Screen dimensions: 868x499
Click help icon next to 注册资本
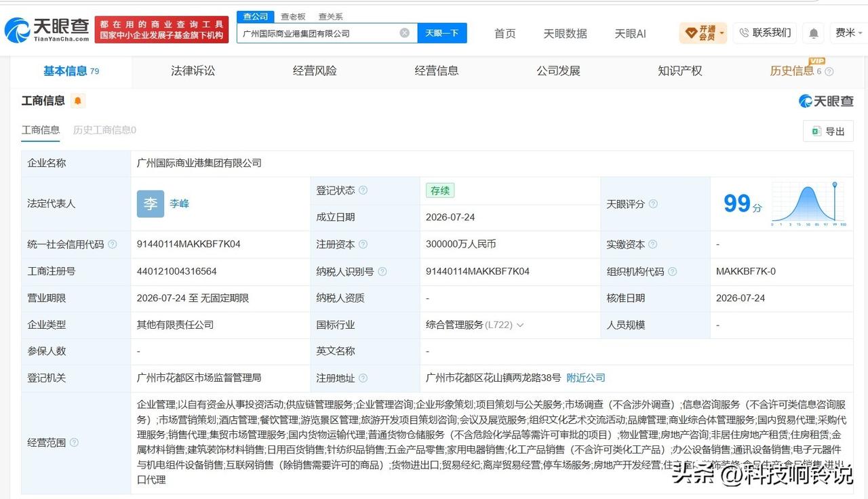(x=363, y=244)
